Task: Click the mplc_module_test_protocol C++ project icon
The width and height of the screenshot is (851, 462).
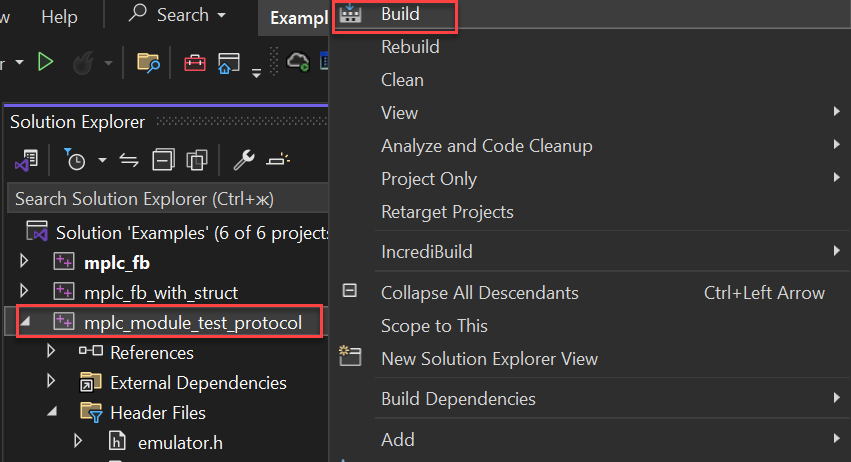Action: [x=64, y=321]
